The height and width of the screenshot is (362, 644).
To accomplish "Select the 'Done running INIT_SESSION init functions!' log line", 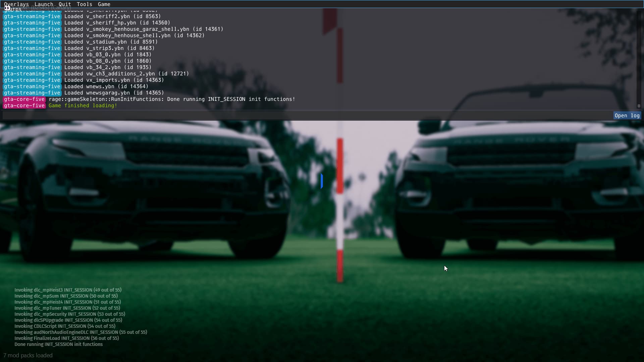I will (172, 99).
